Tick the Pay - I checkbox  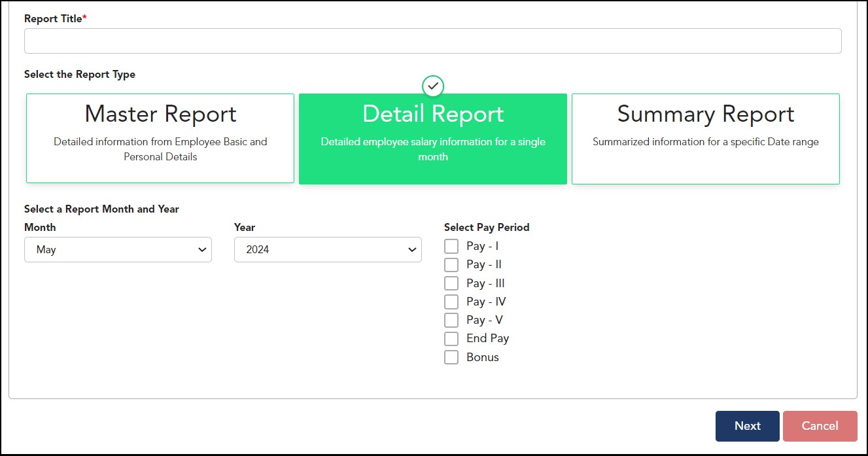point(451,247)
